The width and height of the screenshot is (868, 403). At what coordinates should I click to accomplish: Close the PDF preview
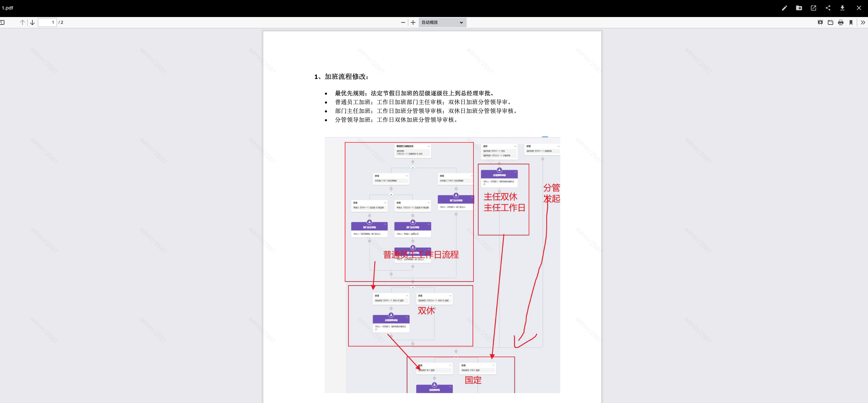click(x=859, y=8)
